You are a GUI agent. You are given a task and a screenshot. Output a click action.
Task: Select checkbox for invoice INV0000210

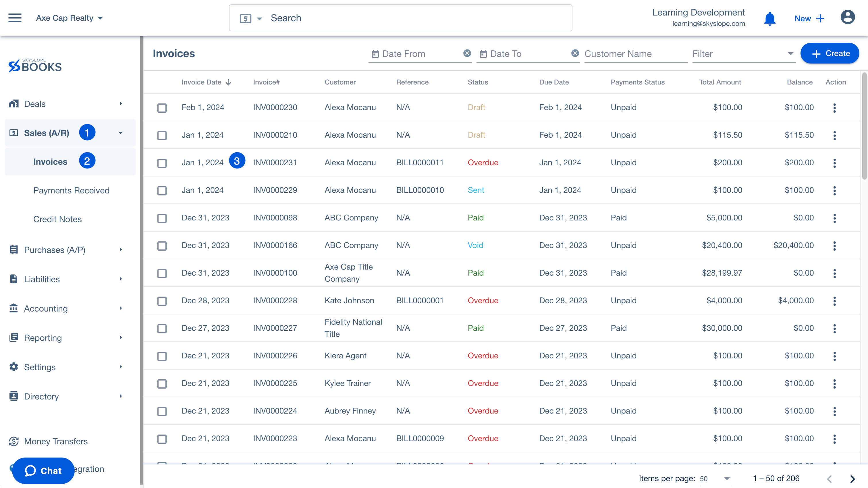click(162, 136)
